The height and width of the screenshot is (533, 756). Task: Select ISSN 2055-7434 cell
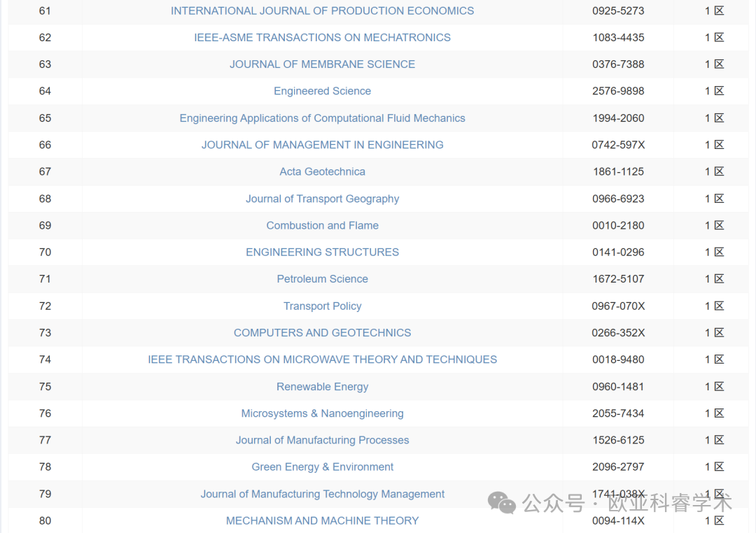(x=618, y=413)
